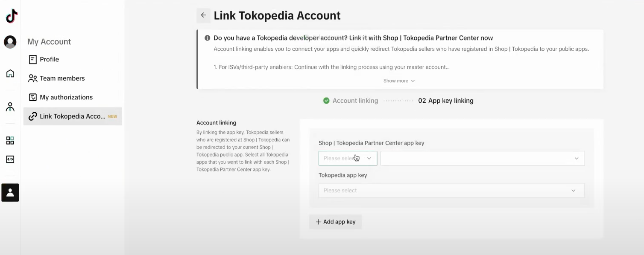Image resolution: width=644 pixels, height=255 pixels.
Task: Go to the Home icon in sidebar
Action: [x=10, y=73]
